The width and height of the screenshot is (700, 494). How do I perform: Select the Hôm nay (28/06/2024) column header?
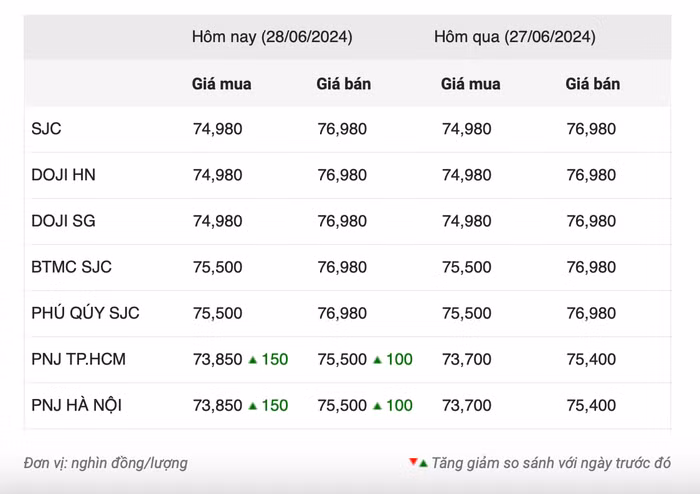(x=272, y=37)
